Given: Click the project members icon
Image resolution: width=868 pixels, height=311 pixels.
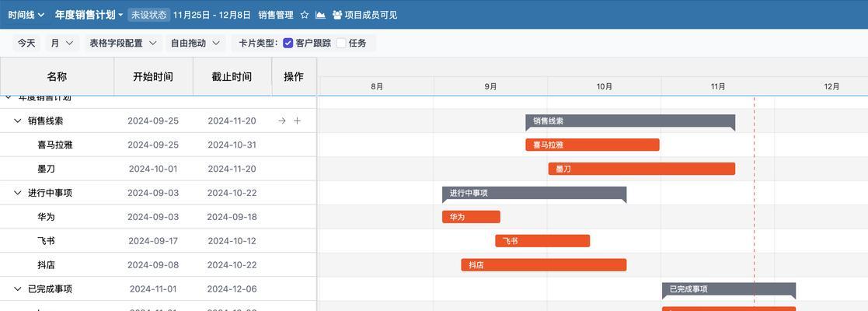Looking at the screenshot, I should pos(337,15).
